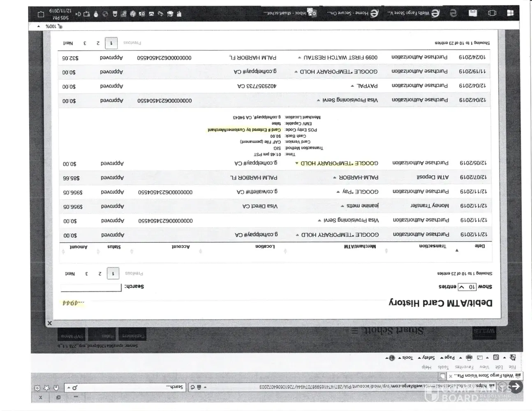
Task: Open the Favorites menu in menu bar
Action: pos(464,367)
